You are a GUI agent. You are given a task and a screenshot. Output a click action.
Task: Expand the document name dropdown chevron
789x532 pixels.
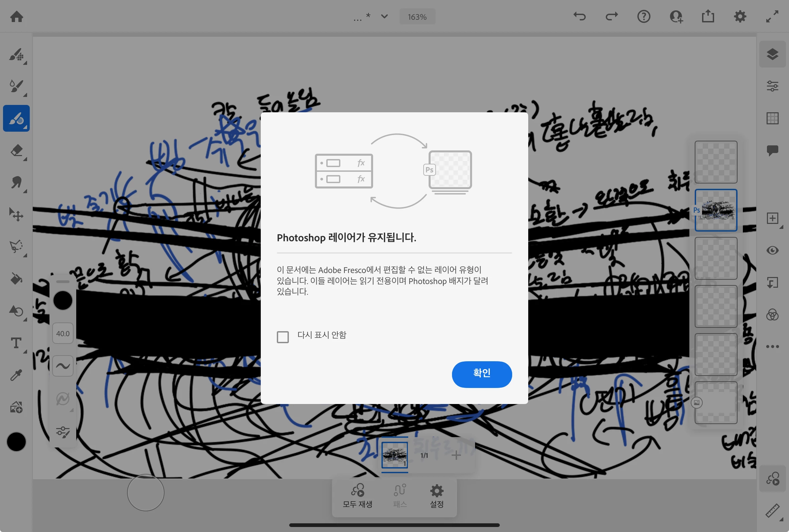coord(384,16)
